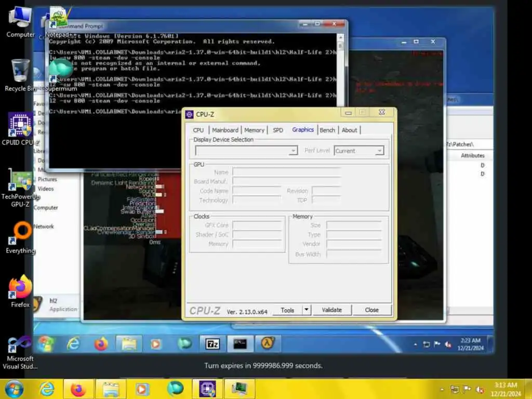This screenshot has height=399, width=532.
Task: Click the outer yellow taskbar Start orb
Action: point(14,389)
